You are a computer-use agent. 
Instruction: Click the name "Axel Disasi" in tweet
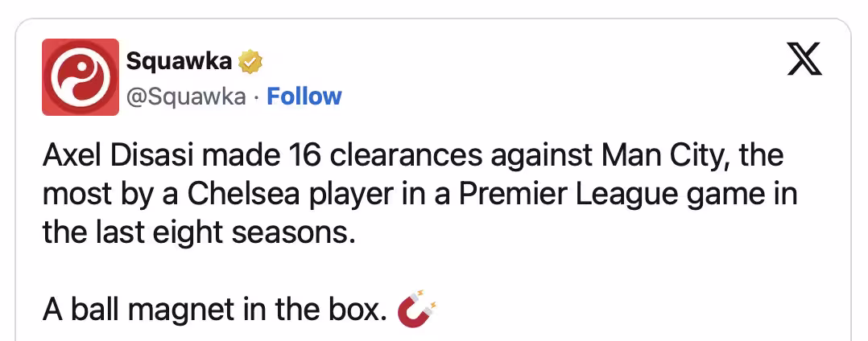[118, 157]
